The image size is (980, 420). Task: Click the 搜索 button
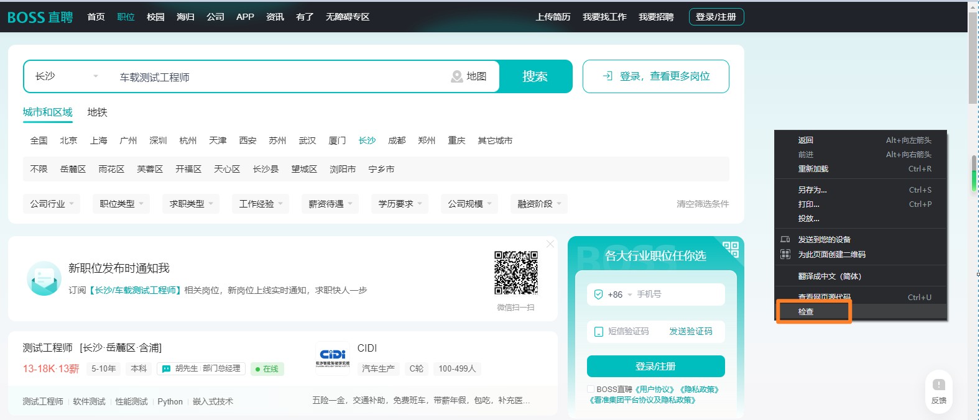tap(535, 76)
